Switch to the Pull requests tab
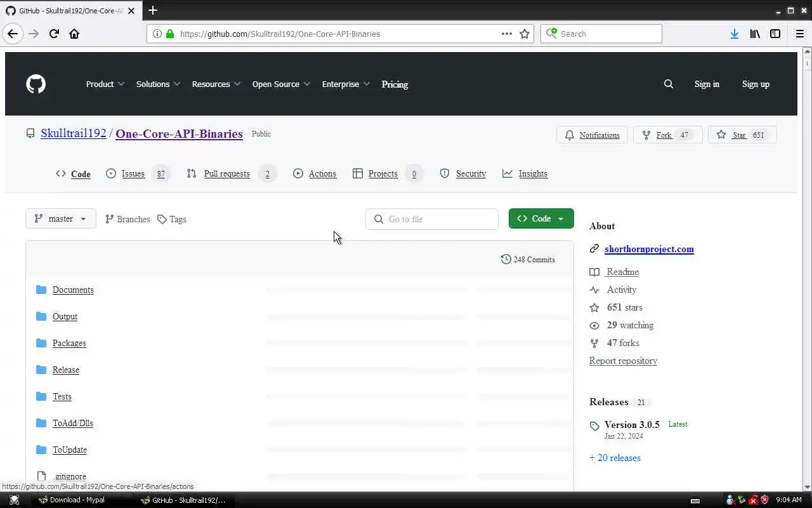This screenshot has width=812, height=508. coord(232,173)
